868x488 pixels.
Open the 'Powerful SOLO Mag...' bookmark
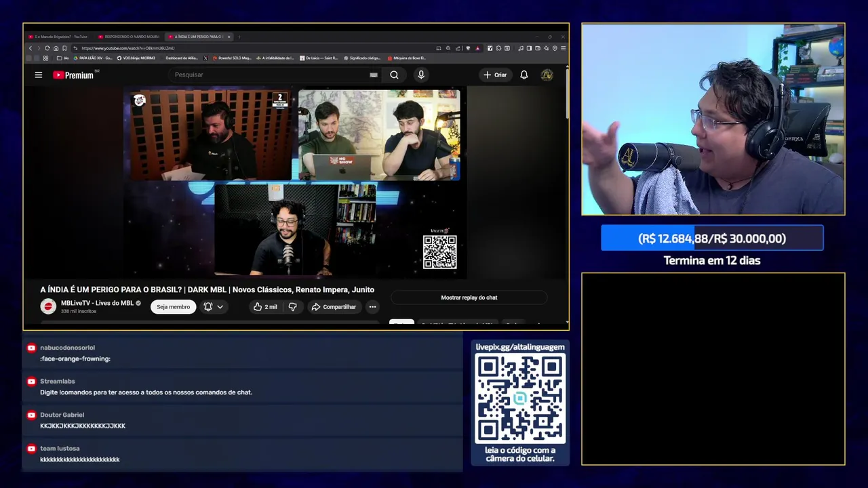click(232, 58)
